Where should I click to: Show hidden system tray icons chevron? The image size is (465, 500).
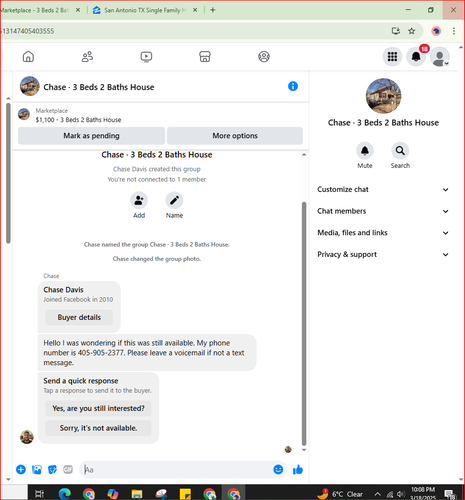[x=377, y=494]
